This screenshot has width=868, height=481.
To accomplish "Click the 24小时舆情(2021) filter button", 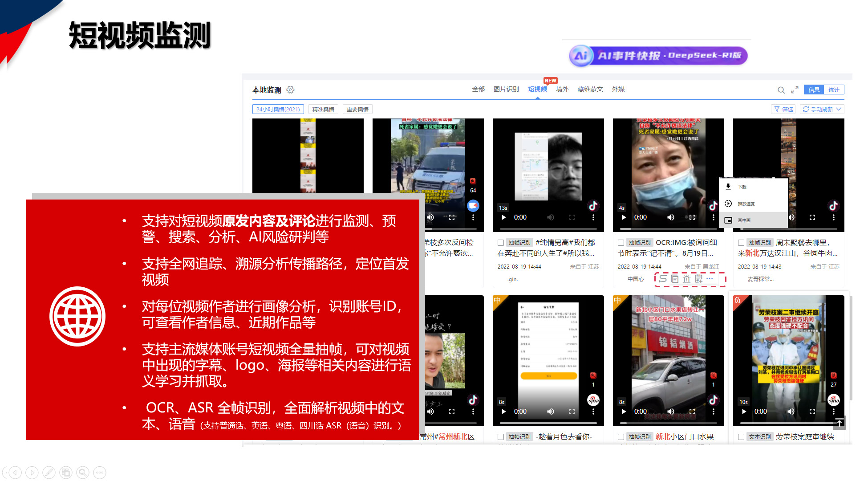I will coord(278,109).
